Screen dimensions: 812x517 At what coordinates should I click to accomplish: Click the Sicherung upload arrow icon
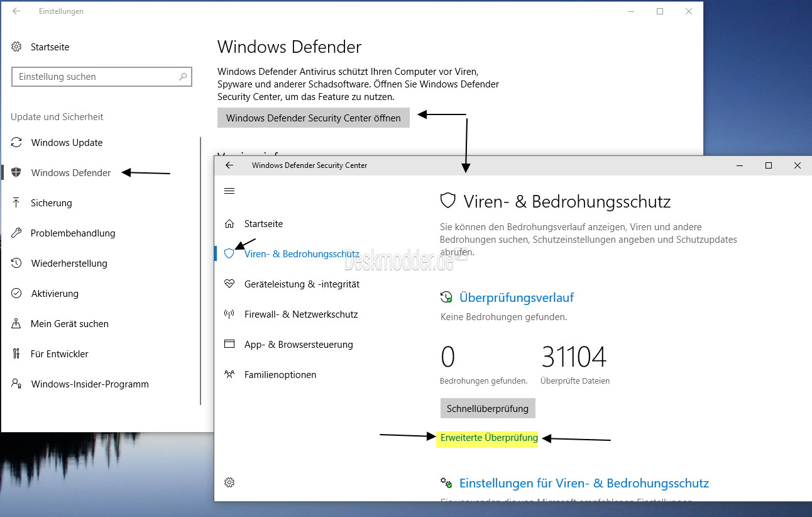17,203
